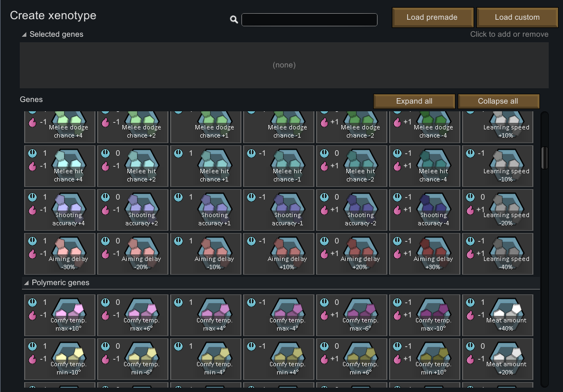The height and width of the screenshot is (392, 563).
Task: Select the Melee dodge chance -4 gene
Action: [x=425, y=127]
